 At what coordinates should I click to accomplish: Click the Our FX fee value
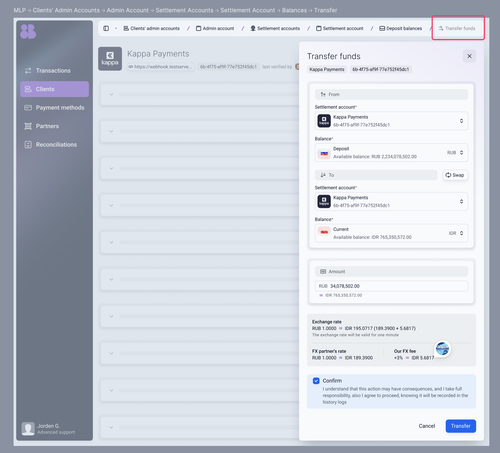[414, 358]
